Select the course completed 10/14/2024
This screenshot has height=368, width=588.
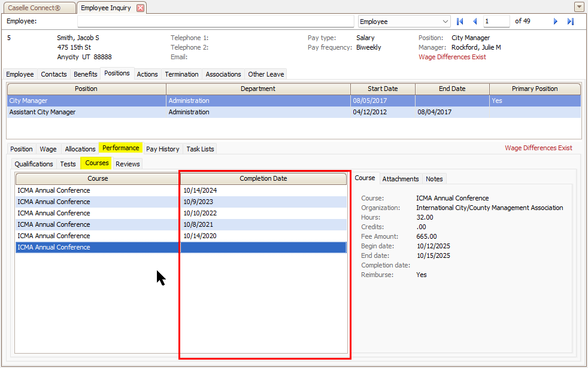[x=96, y=190]
